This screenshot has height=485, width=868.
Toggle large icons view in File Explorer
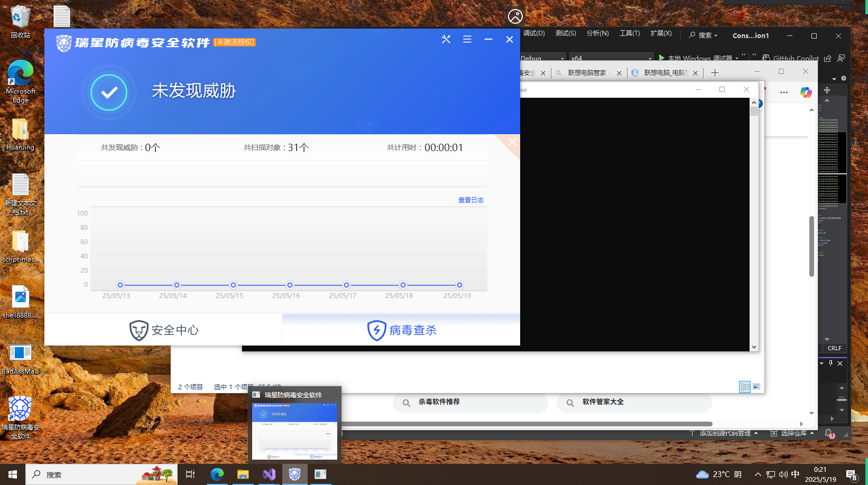tap(756, 387)
